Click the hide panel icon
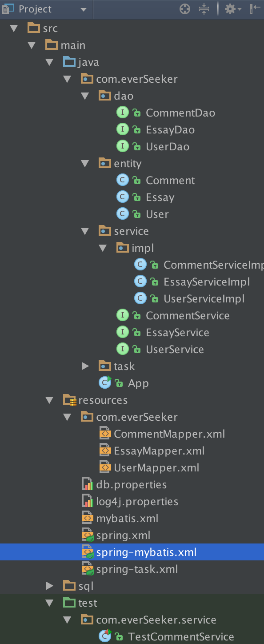The width and height of the screenshot is (264, 644). pos(255,9)
